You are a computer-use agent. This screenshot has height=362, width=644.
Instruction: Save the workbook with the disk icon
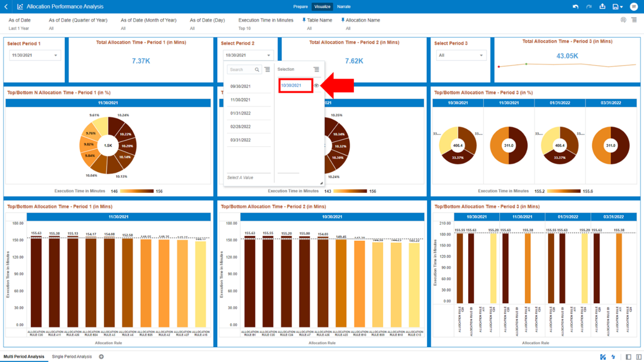click(615, 7)
